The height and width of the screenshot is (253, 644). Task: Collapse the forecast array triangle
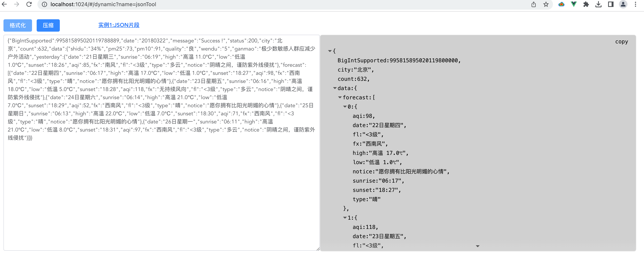point(340,97)
